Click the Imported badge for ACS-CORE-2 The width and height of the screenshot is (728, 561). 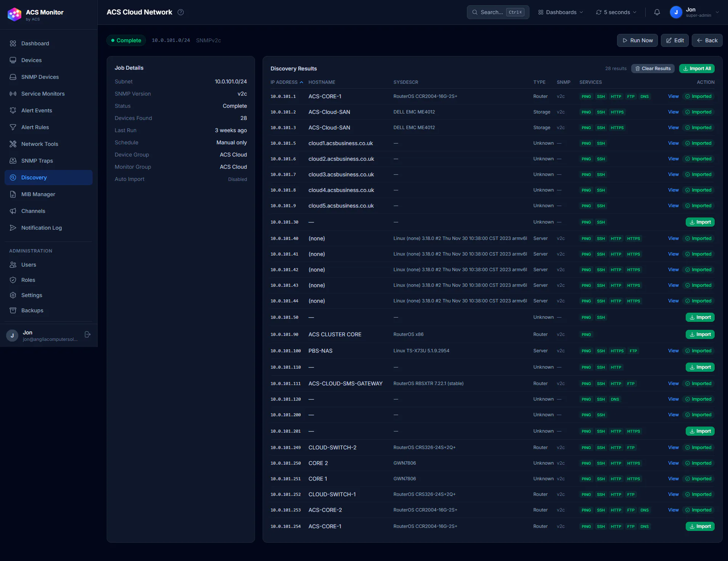click(x=698, y=510)
